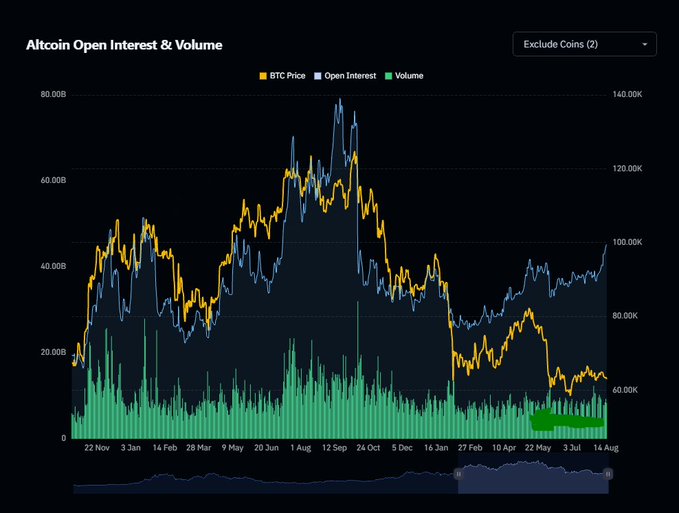
Task: Click the 14 Feb date label
Action: coord(165,448)
